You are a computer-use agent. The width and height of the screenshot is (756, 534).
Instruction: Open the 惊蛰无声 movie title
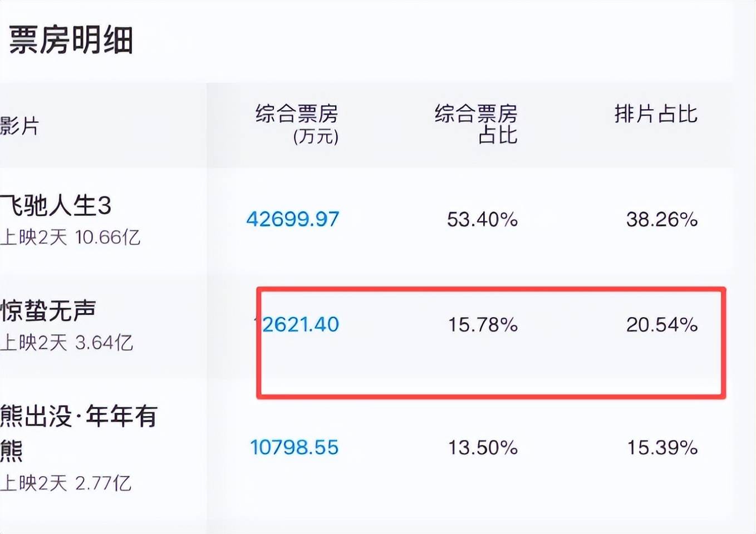click(x=48, y=310)
